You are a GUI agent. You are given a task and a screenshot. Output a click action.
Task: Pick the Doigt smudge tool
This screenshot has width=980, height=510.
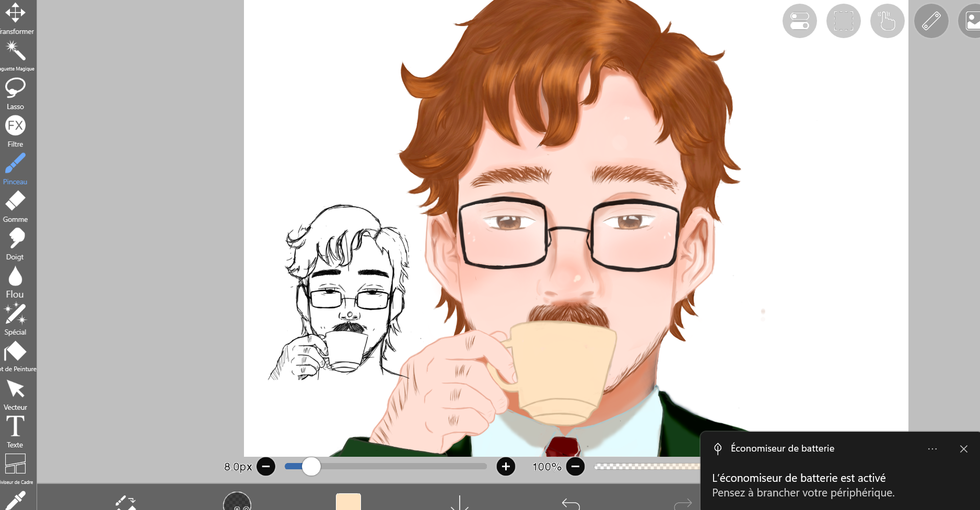coord(15,244)
